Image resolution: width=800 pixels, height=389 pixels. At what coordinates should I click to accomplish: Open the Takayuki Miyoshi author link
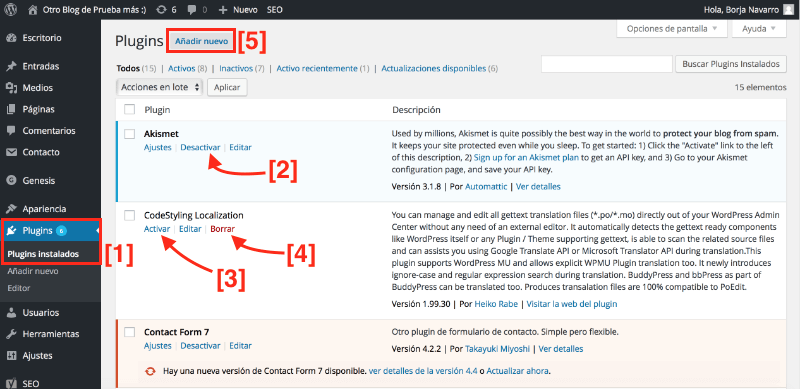tap(497, 349)
